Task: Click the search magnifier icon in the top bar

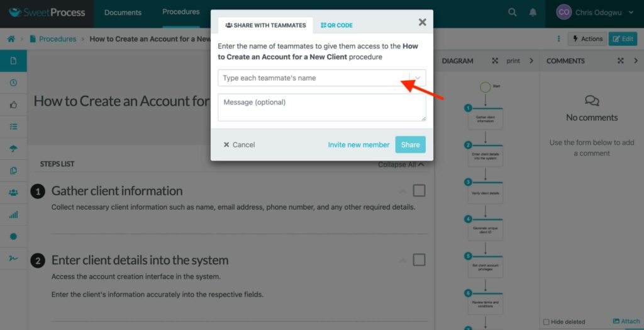Action: click(513, 12)
